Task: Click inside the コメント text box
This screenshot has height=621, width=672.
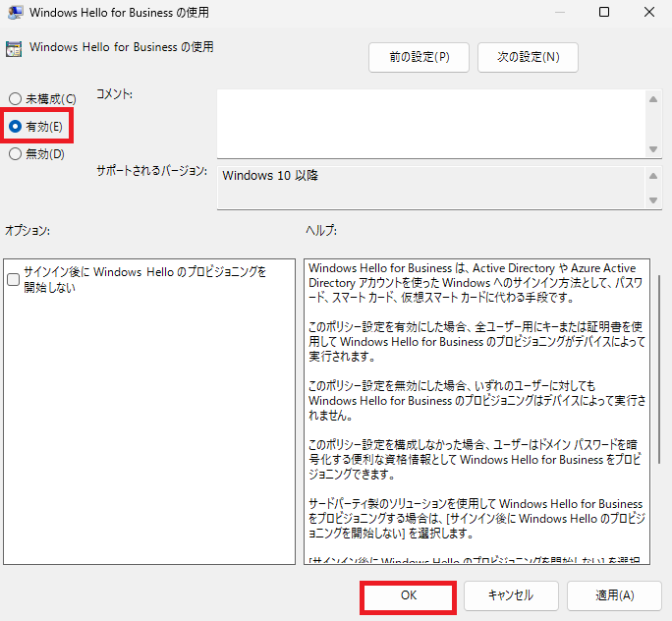Action: (430, 124)
